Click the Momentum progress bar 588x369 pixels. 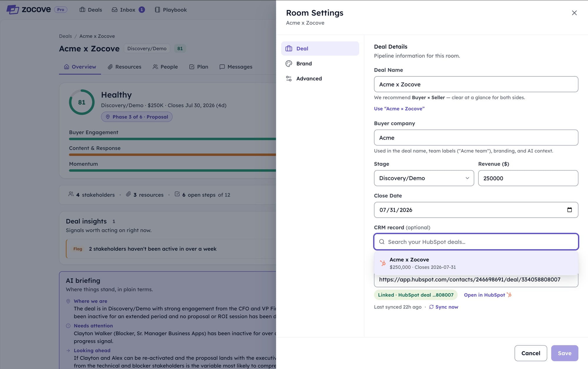pos(172,170)
